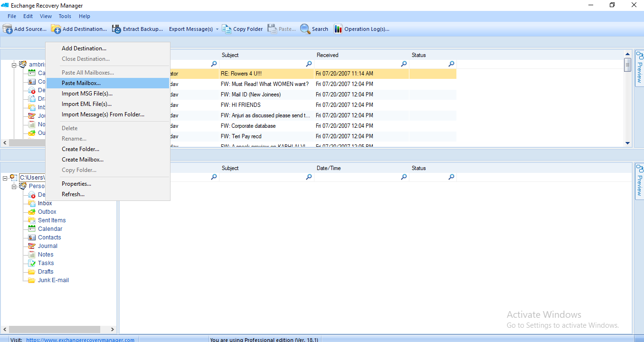Click search icon in upper Received filter
Screen dimensions: 644x342
pyautogui.click(x=404, y=64)
